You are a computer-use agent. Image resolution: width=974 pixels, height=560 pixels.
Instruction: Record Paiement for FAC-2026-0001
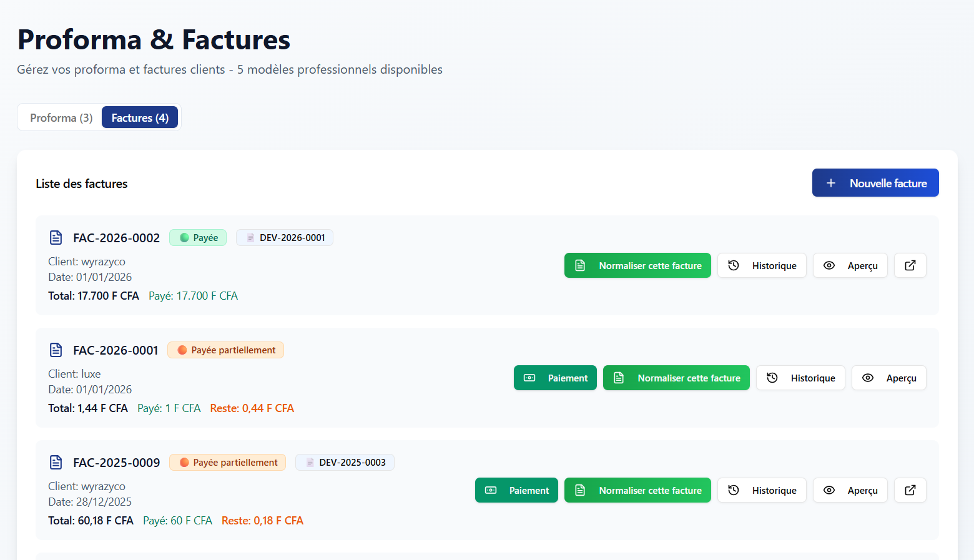click(555, 378)
